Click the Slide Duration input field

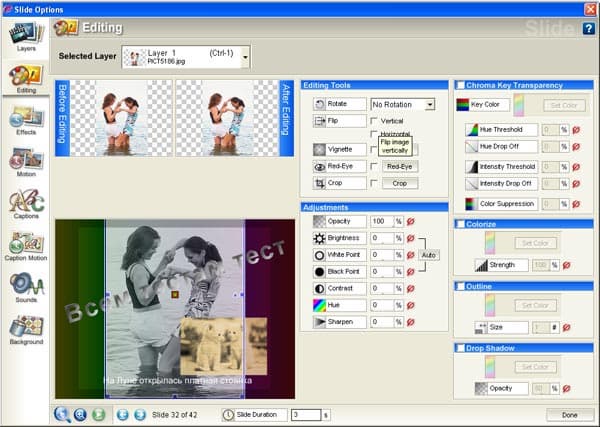pos(306,415)
